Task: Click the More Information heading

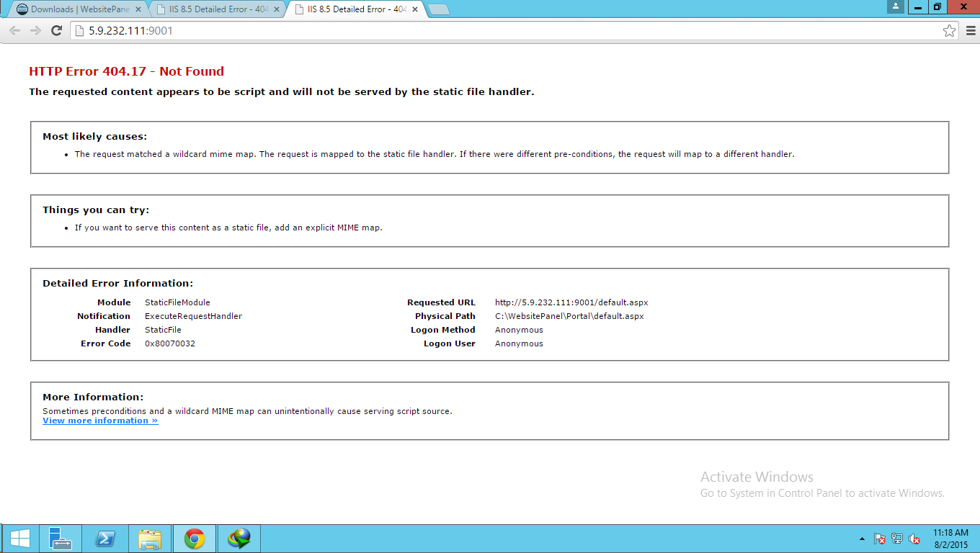Action: pyautogui.click(x=93, y=397)
